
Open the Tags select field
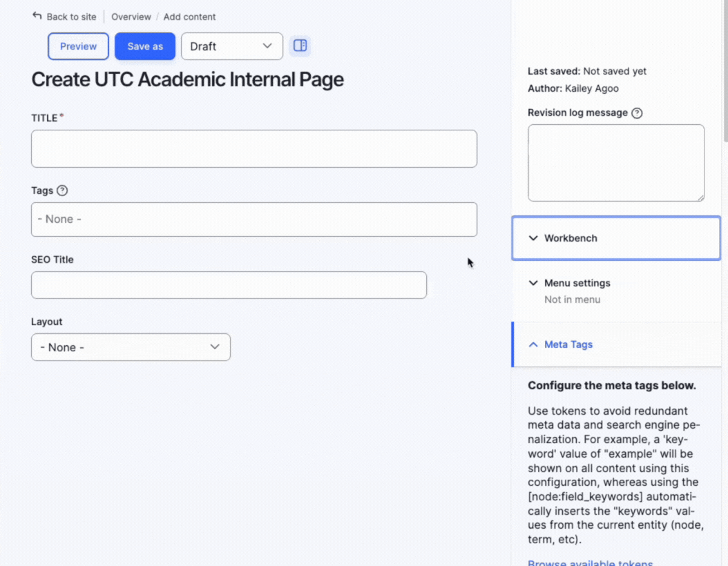coord(253,219)
